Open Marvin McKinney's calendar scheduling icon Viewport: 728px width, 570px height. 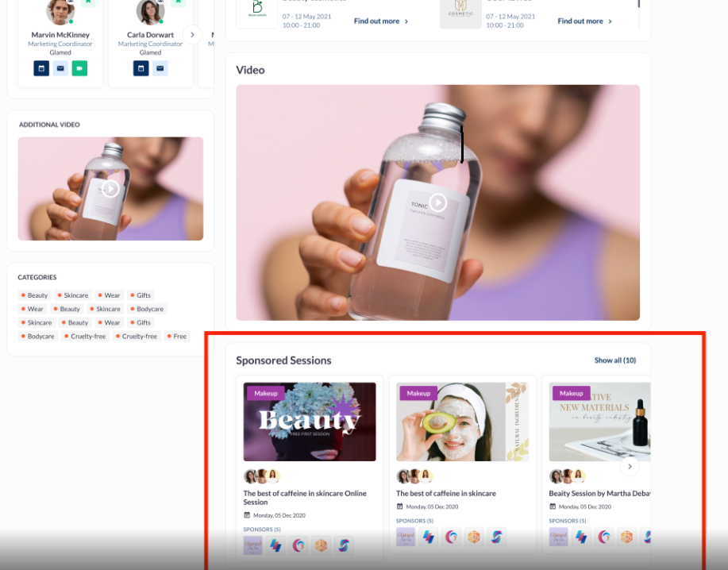click(x=41, y=68)
